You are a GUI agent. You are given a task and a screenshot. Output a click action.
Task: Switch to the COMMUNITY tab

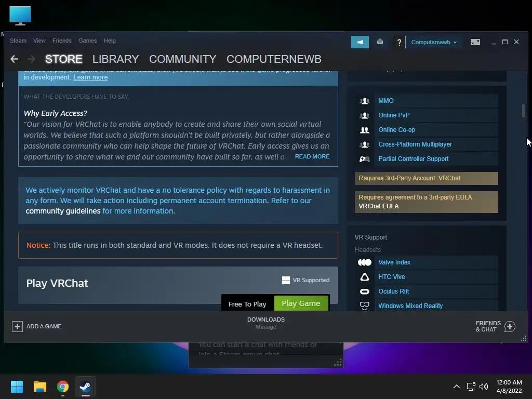tap(182, 59)
